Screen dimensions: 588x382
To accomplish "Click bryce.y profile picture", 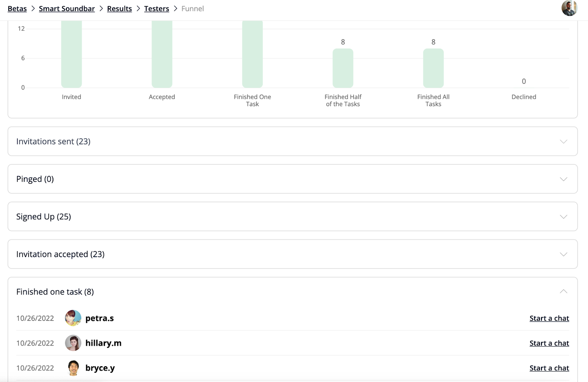I will coord(73,368).
